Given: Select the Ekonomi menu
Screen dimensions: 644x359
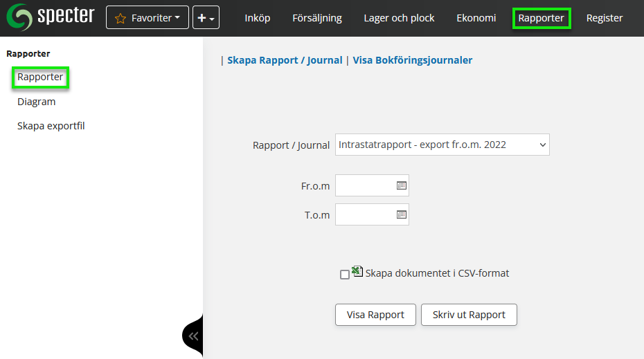Looking at the screenshot, I should [x=476, y=18].
